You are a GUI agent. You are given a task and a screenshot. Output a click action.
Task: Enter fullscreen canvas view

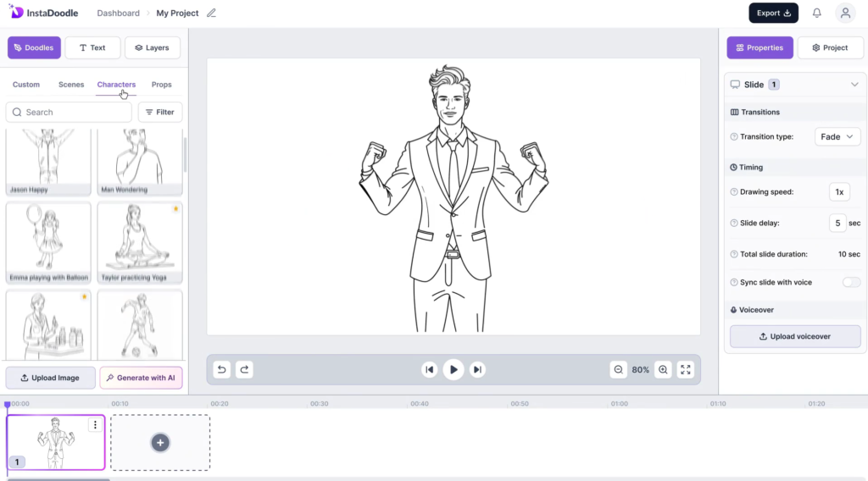click(x=685, y=369)
